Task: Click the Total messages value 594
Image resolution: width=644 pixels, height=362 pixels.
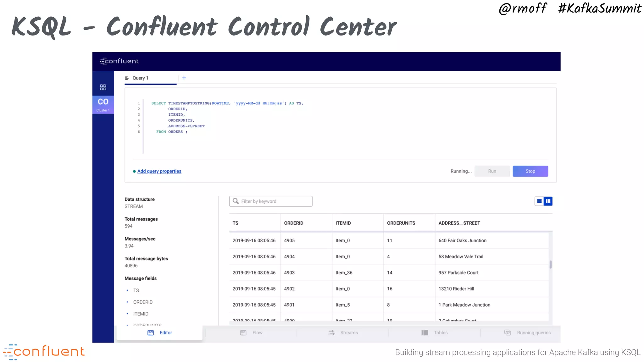Action: pyautogui.click(x=128, y=226)
